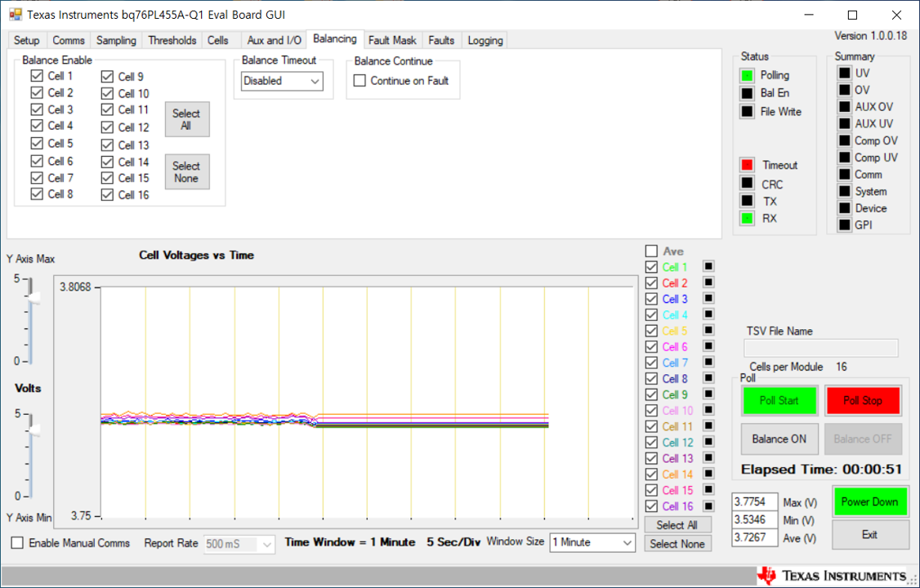Screen dimensions: 920x588
Task: Click the application icon in title bar
Action: tap(16, 14)
